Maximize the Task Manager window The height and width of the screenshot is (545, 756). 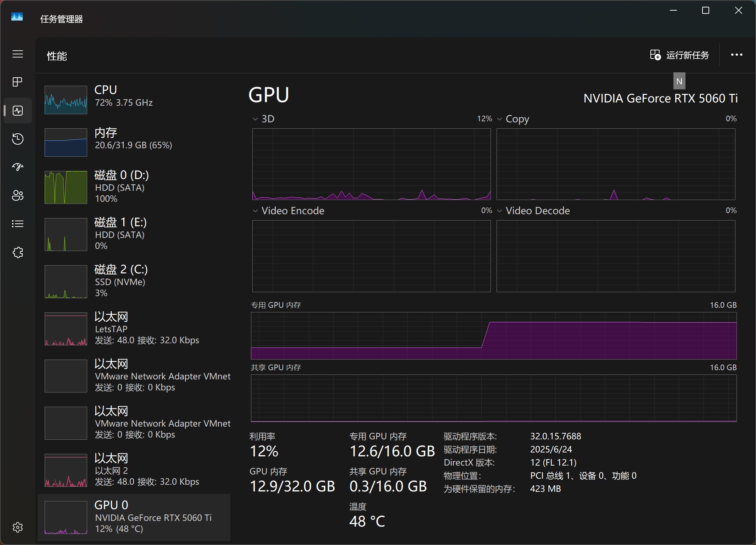706,10
